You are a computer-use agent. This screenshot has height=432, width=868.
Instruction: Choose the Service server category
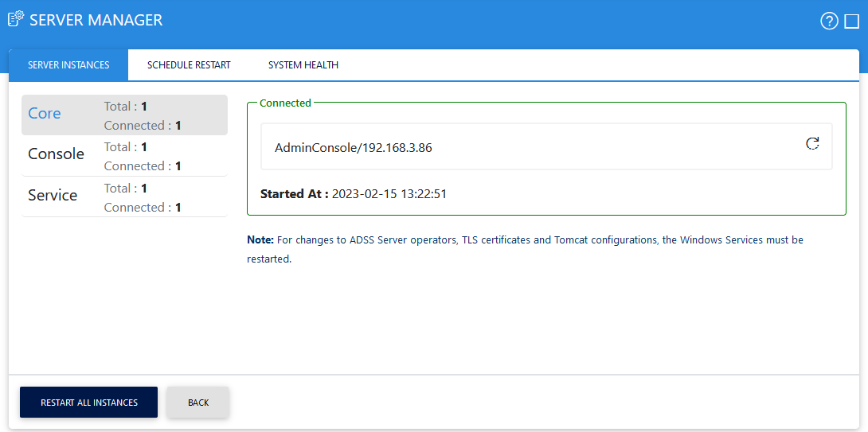pos(53,196)
